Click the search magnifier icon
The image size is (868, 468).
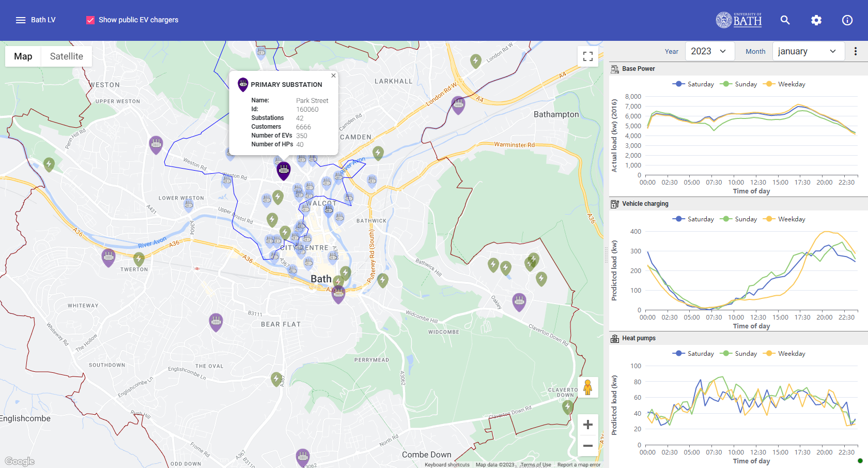[x=785, y=20]
